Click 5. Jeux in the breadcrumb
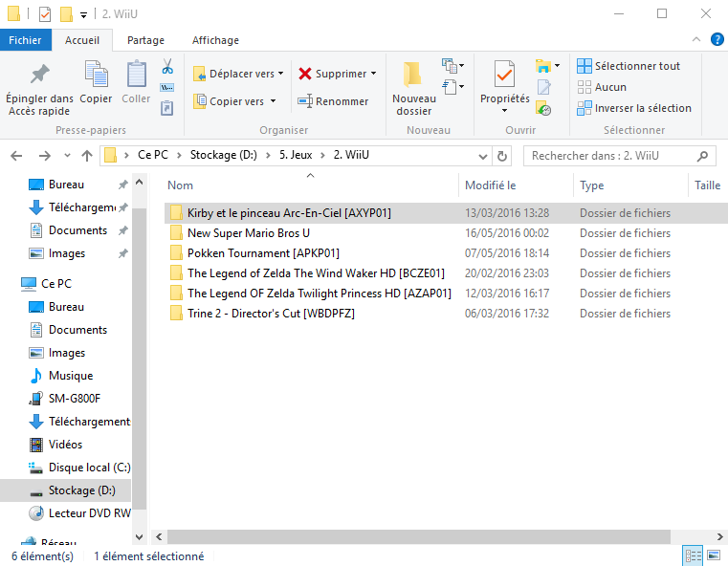Viewport: 728px width, 566px height. [x=296, y=155]
